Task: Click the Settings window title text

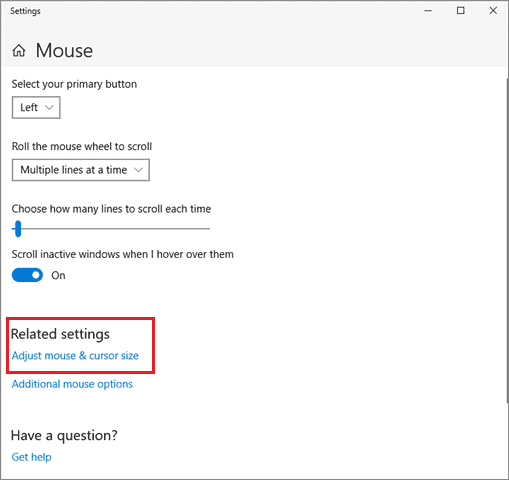Action: [25, 11]
